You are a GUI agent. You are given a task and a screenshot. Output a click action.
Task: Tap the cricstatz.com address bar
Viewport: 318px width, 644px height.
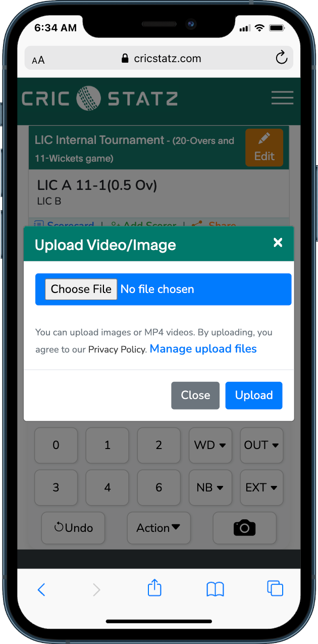pos(159,58)
